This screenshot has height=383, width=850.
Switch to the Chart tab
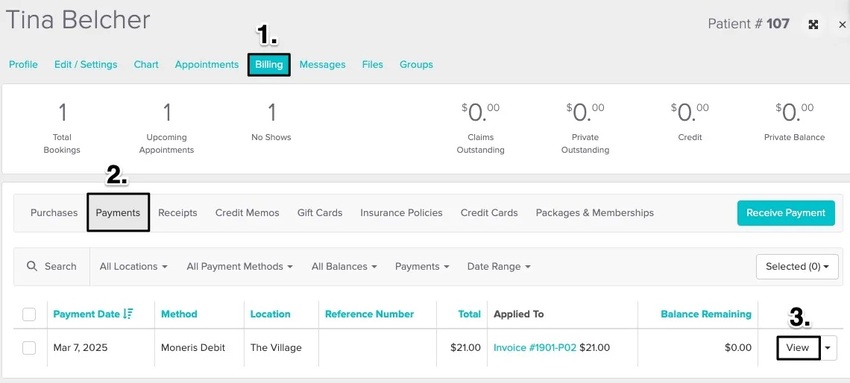[x=146, y=64]
